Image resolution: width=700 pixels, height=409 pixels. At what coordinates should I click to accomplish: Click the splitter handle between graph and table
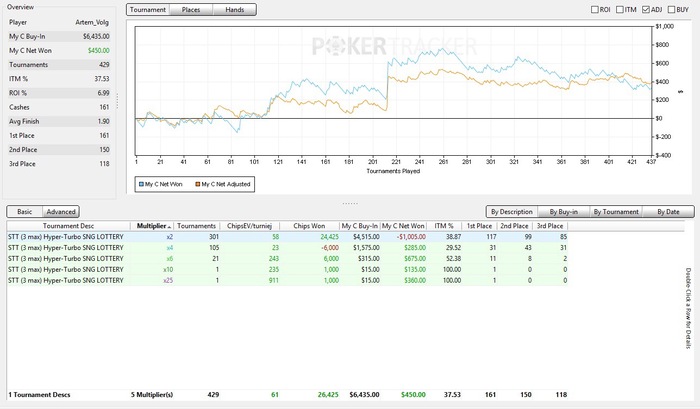[350, 203]
